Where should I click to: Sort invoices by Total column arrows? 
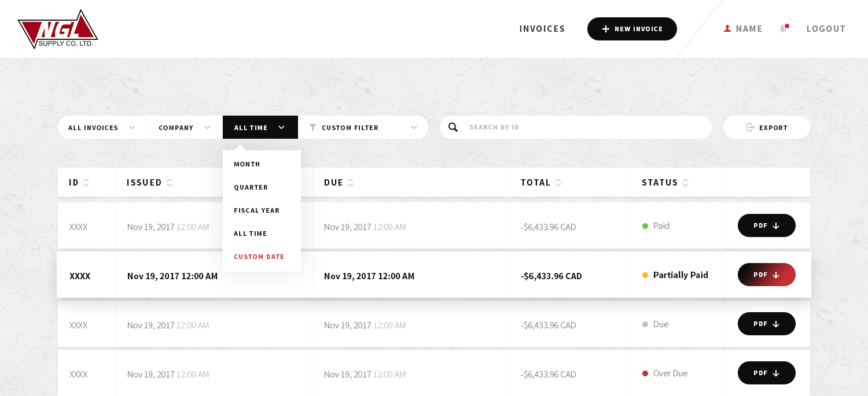click(558, 183)
